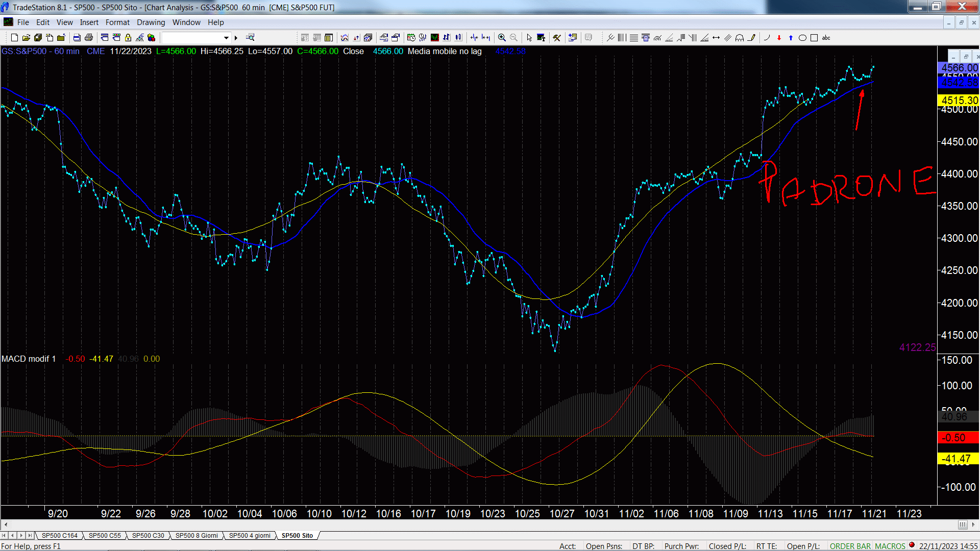Click the horizontal scrollbar right arrow
This screenshot has width=980, height=551.
pos(974,524)
